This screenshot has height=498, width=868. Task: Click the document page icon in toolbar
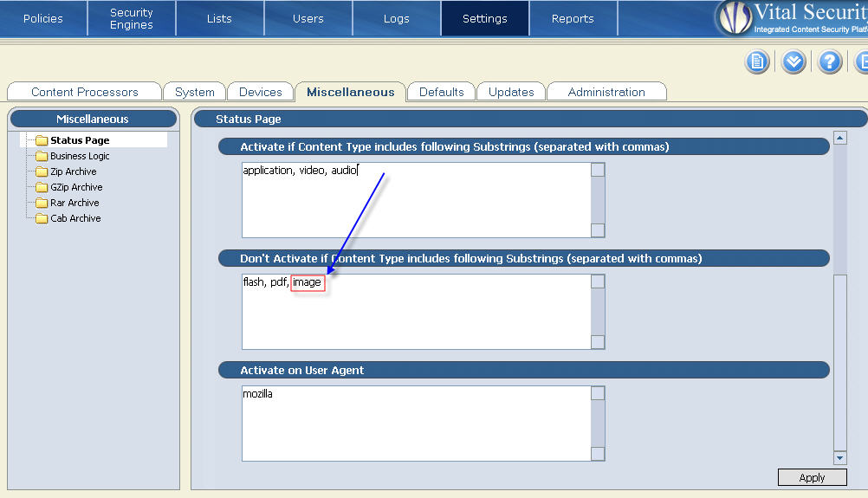tap(757, 61)
